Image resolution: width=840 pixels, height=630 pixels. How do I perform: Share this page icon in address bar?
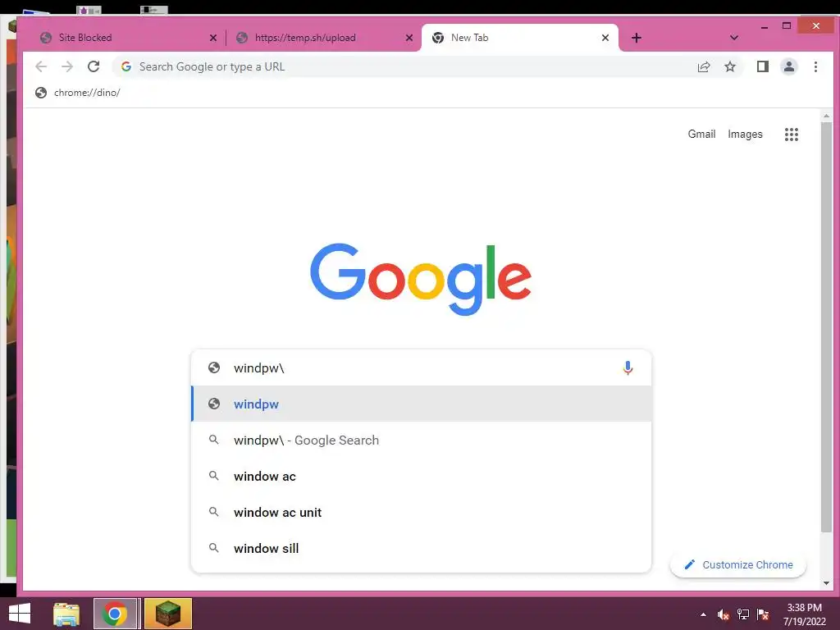704,66
